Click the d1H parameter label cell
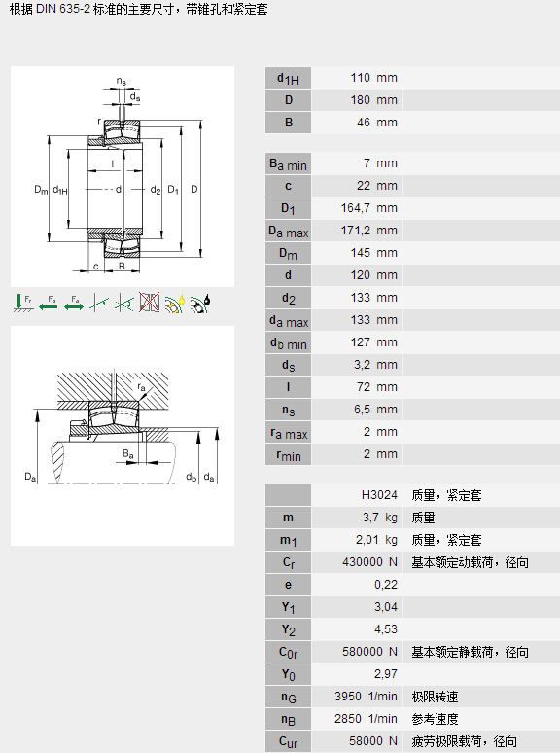560x753 pixels. (288, 78)
